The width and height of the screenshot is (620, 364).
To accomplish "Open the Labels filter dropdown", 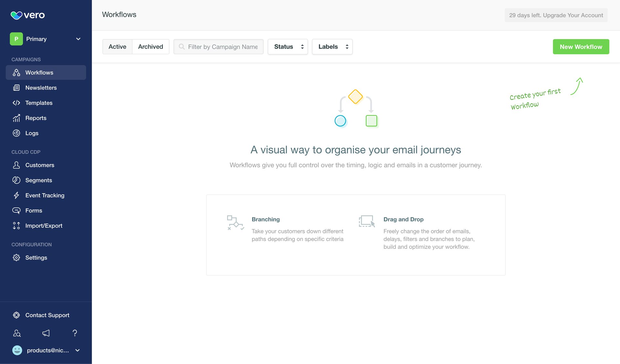I will click(x=332, y=46).
